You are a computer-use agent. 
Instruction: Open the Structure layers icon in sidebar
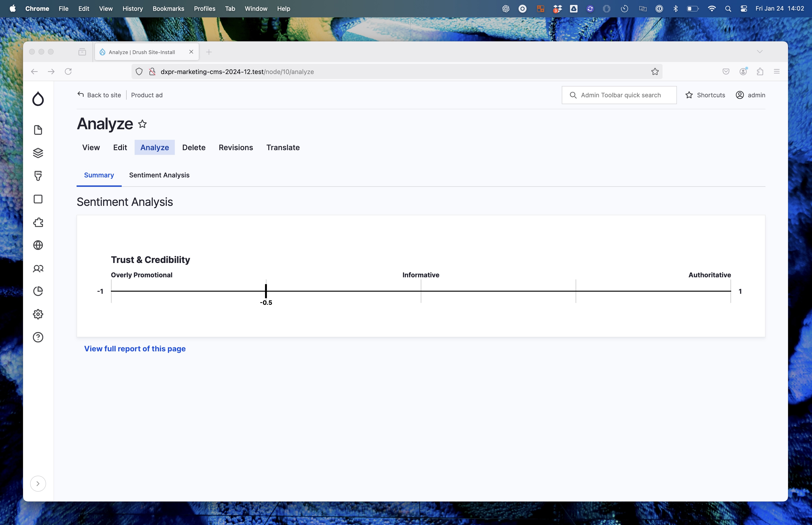pyautogui.click(x=38, y=153)
